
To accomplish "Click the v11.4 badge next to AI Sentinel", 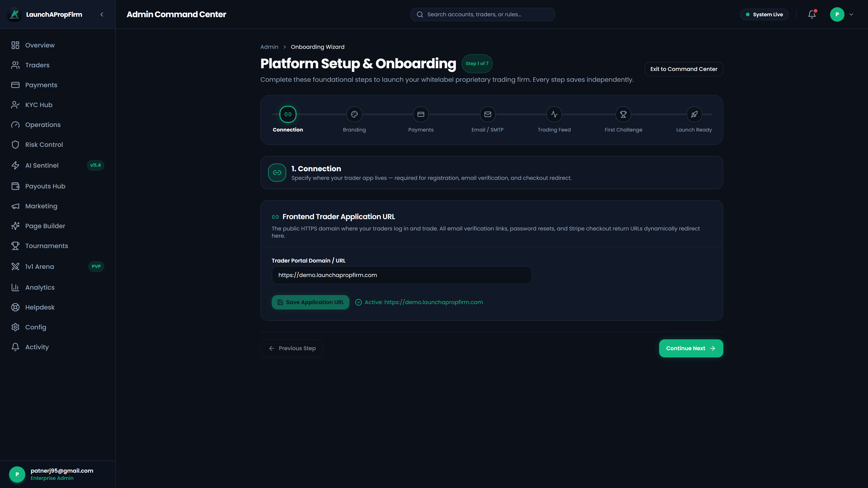I will (96, 165).
